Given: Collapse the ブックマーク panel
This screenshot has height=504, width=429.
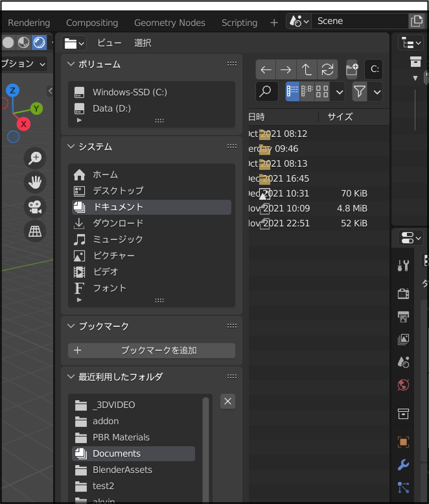Looking at the screenshot, I should [71, 326].
